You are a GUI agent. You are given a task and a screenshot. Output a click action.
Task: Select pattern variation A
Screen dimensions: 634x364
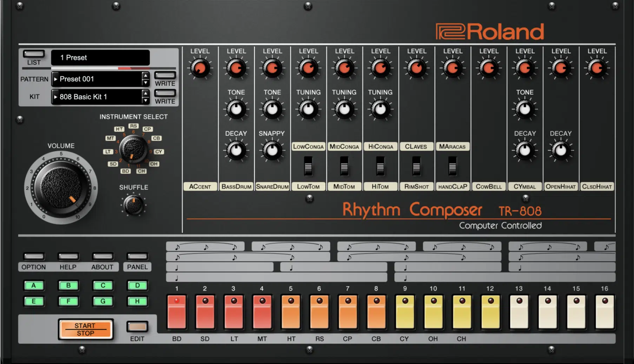tap(34, 285)
